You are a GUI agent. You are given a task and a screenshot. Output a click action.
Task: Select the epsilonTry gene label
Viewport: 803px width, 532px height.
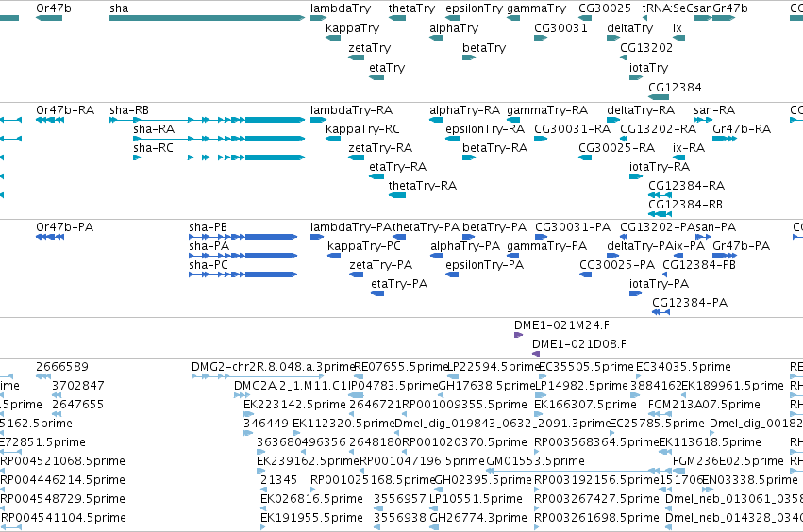(475, 8)
